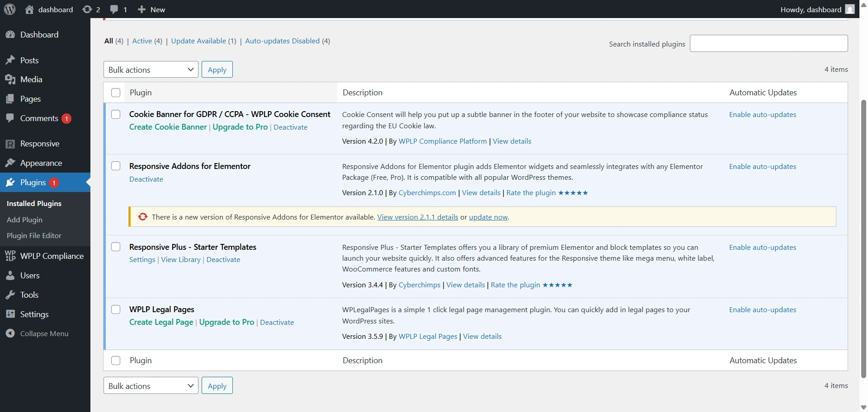Click the top Apply button
This screenshot has height=412, width=868.
point(217,70)
